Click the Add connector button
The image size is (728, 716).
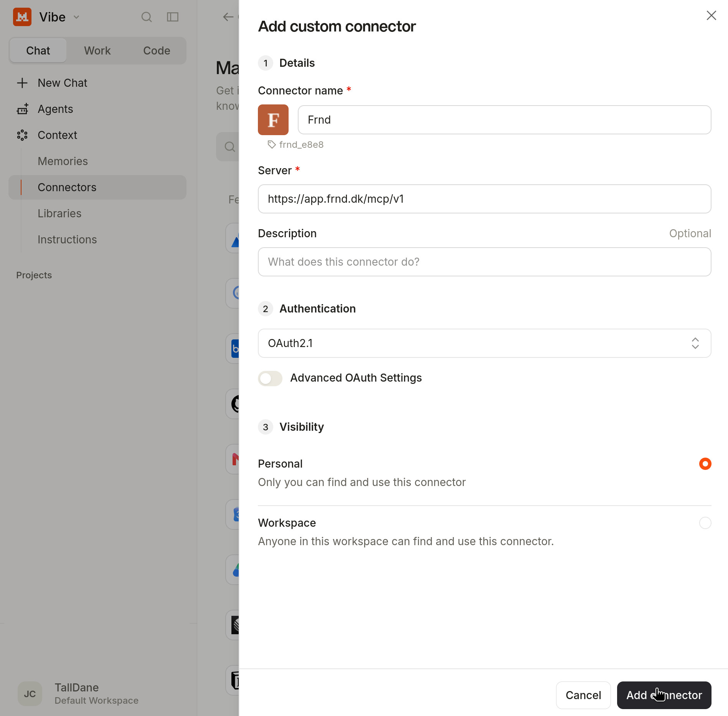(x=664, y=695)
